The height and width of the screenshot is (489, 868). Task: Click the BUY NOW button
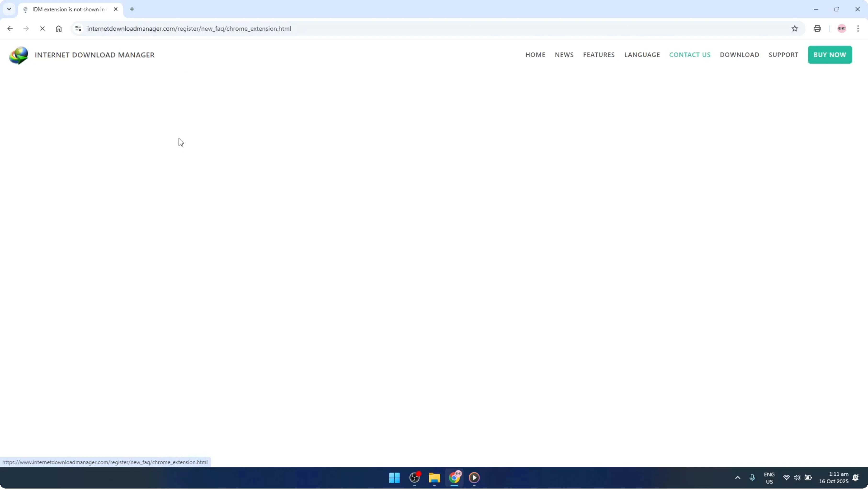(x=830, y=55)
